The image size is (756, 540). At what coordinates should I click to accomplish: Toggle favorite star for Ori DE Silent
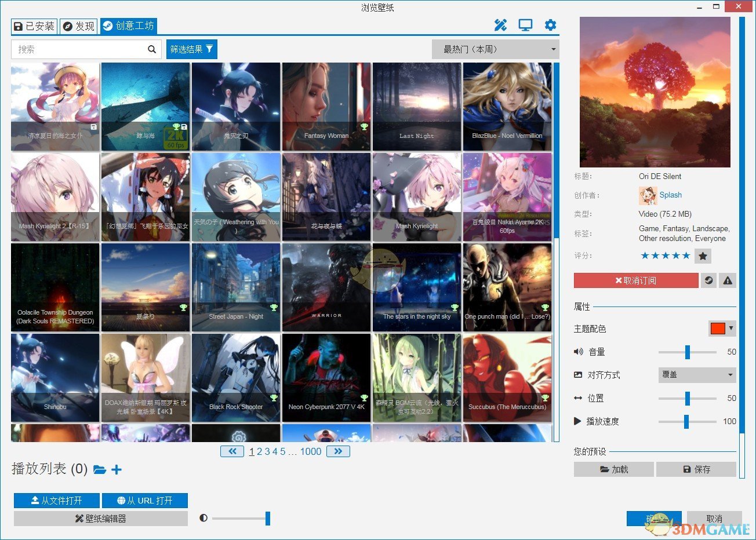[x=703, y=256]
